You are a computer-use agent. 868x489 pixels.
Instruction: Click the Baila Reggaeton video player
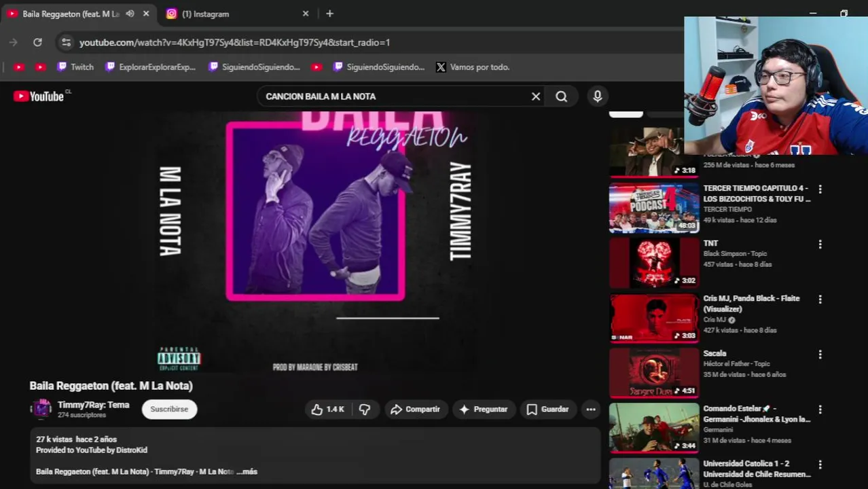(x=315, y=241)
